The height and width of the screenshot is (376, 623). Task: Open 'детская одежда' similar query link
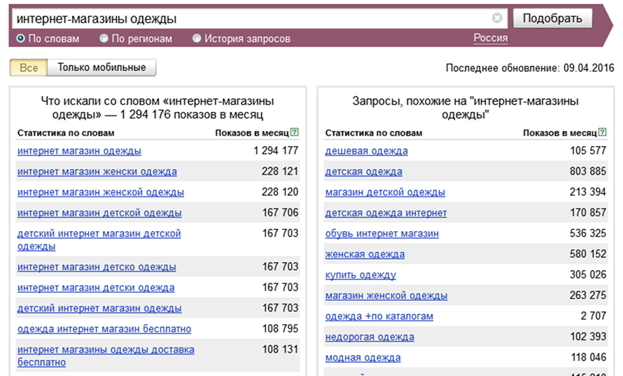[x=364, y=172]
